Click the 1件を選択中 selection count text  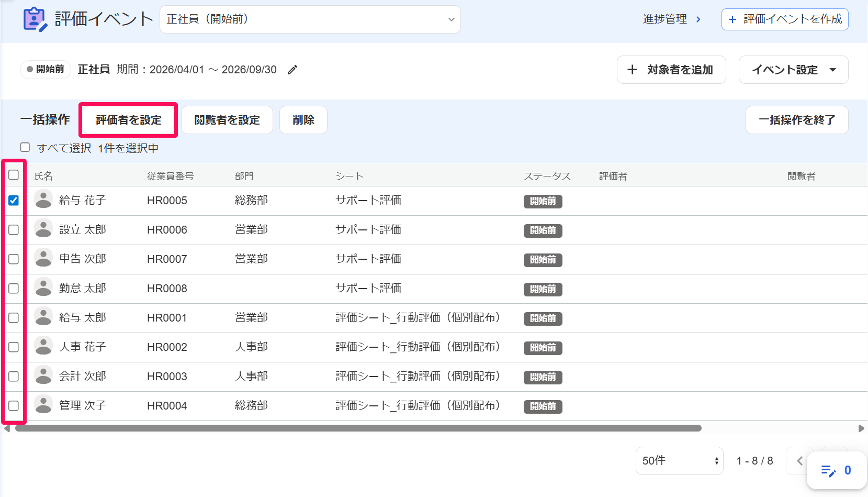[128, 148]
